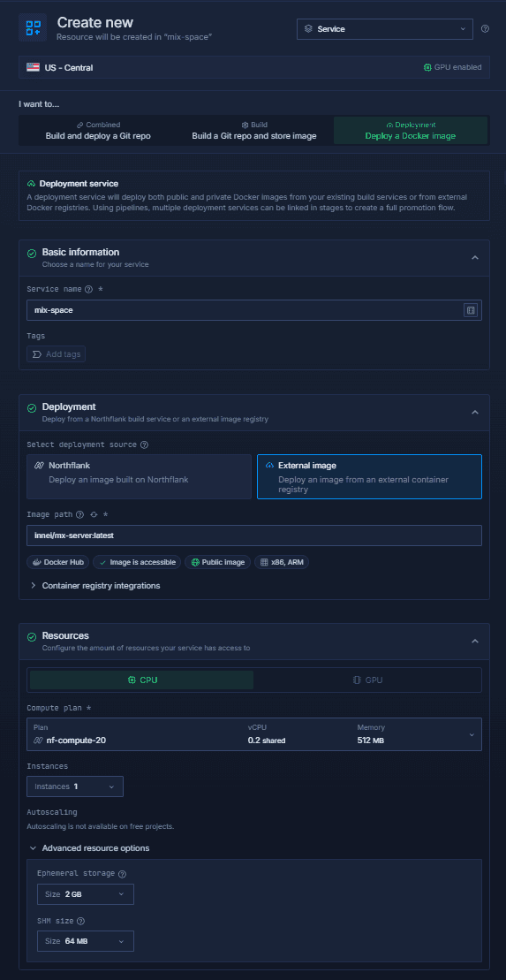Choose Combined build and deploy tab
This screenshot has width=506, height=980.
click(x=98, y=131)
